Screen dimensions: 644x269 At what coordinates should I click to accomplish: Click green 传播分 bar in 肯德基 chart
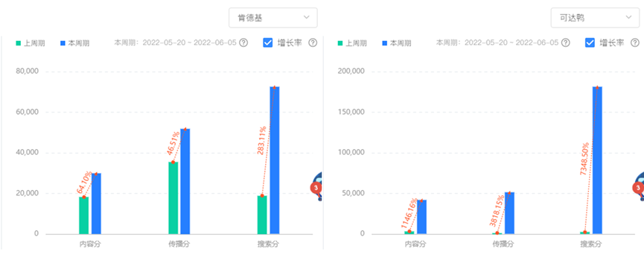click(x=173, y=198)
